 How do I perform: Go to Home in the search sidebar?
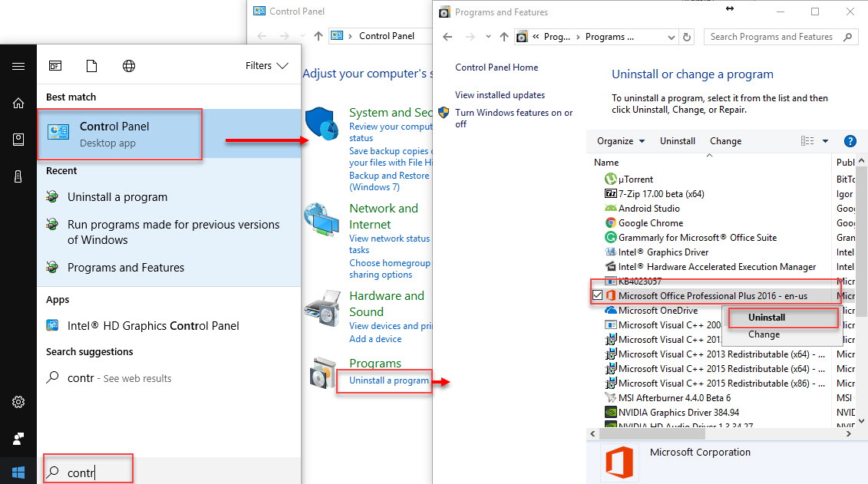pyautogui.click(x=18, y=104)
